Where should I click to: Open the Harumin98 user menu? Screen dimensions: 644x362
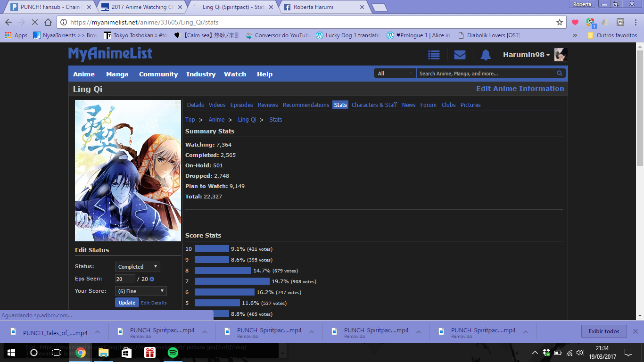[526, 55]
